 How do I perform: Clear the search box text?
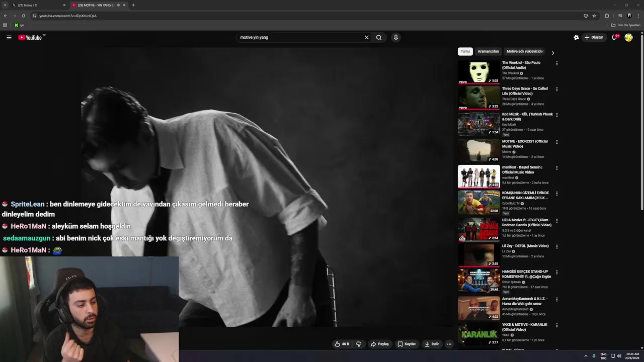coord(367,37)
